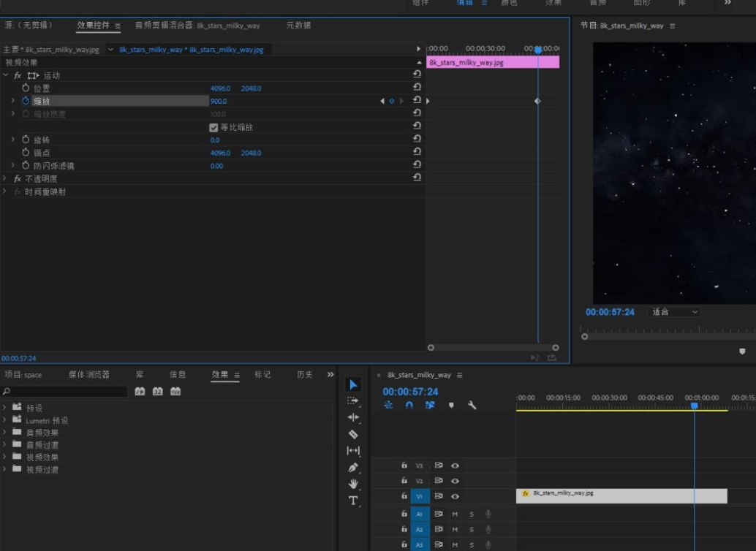756x551 pixels.
Task: Open the 适合 zoom level dropdown
Action: click(673, 312)
